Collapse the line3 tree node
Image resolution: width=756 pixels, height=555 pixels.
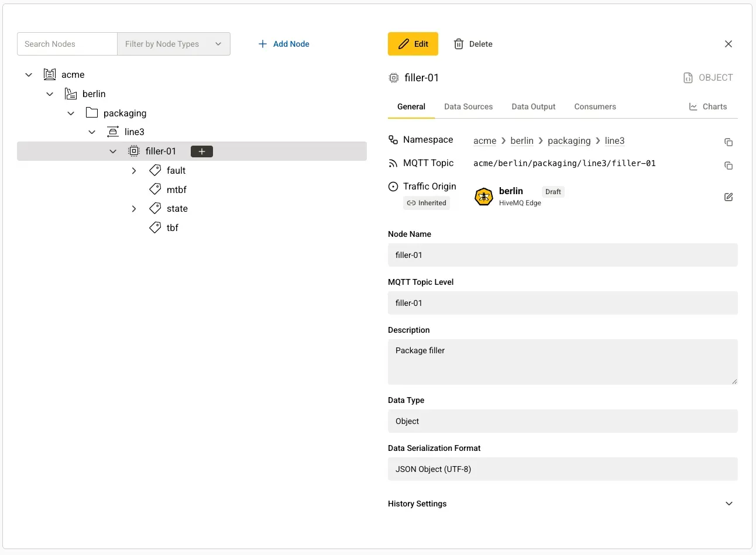tap(92, 132)
